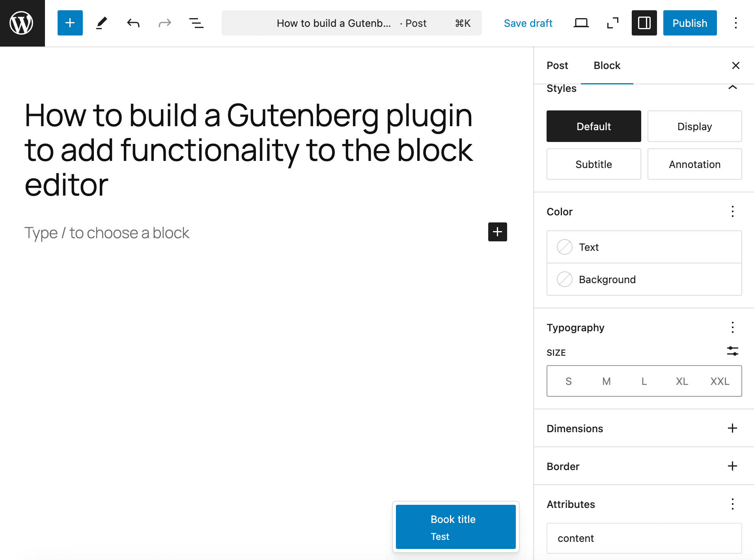Screen dimensions: 754x560
Task: Click the Save draft link
Action: pyautogui.click(x=528, y=23)
